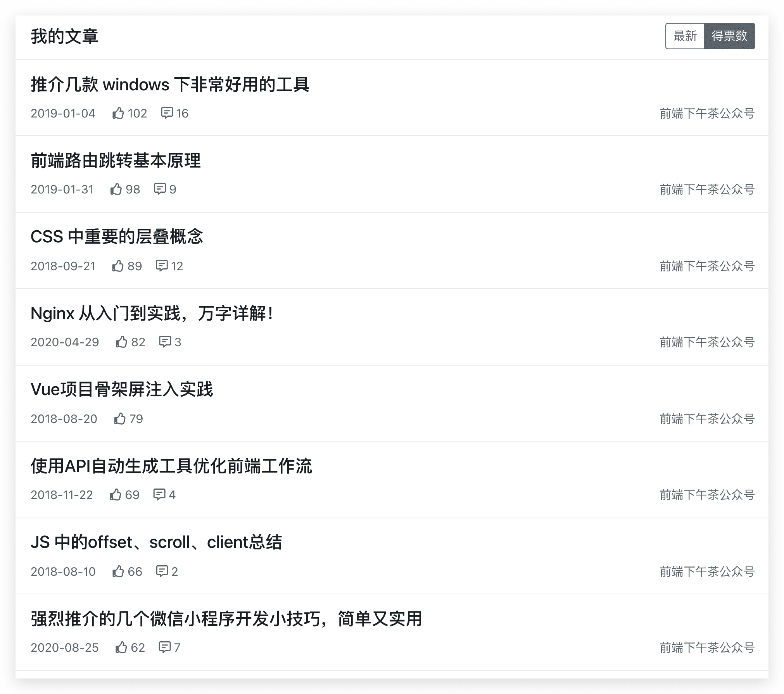Switch to the 最新 tab
The width and height of the screenshot is (784, 694).
point(685,36)
